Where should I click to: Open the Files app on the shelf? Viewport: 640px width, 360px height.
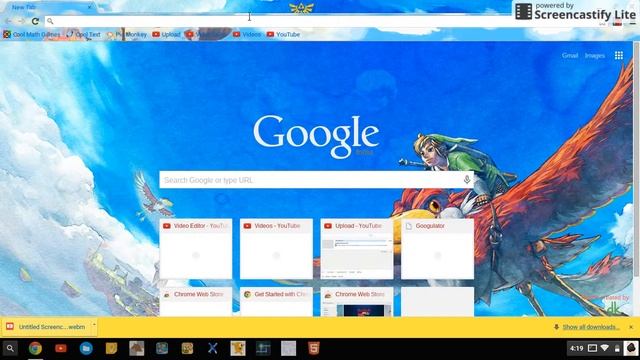point(86,349)
